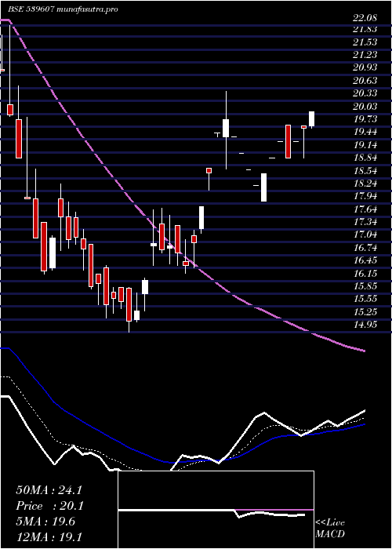Click the 19.73 price axis label

click(365, 119)
